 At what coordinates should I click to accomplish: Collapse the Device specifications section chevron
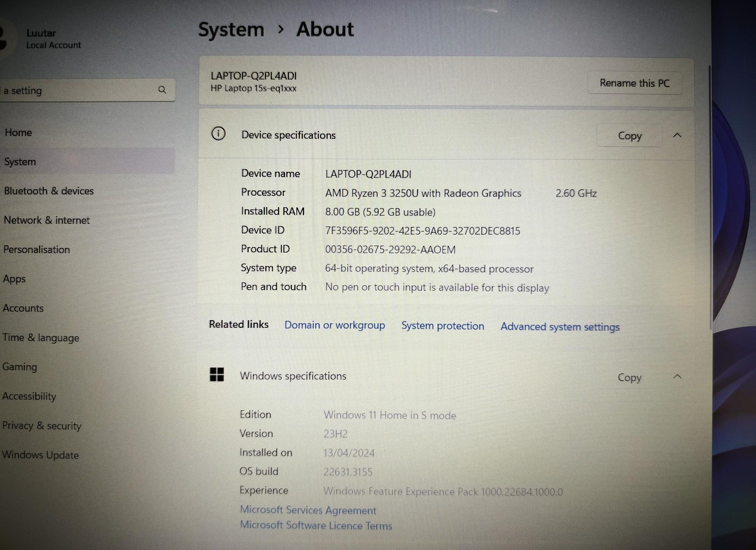(x=677, y=135)
